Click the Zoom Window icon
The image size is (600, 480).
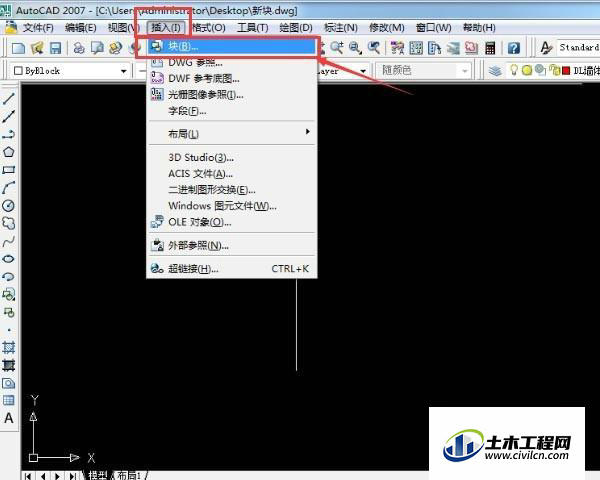[355, 48]
